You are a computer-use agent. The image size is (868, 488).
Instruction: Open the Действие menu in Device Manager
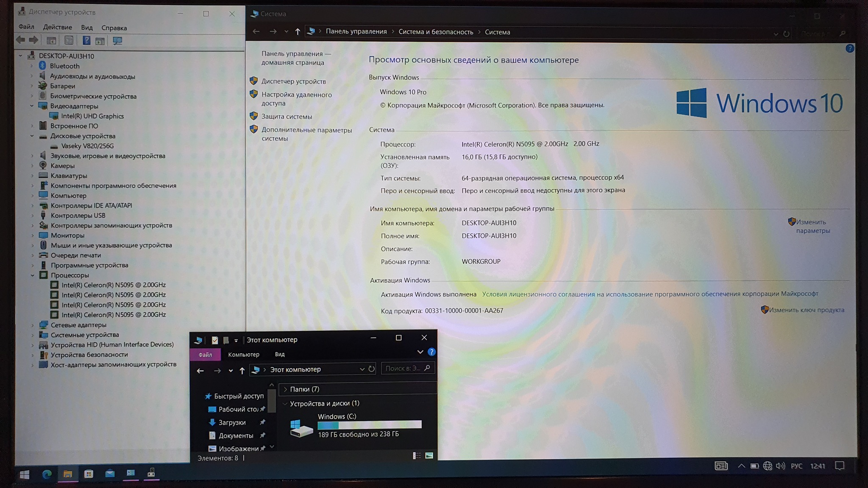click(57, 27)
